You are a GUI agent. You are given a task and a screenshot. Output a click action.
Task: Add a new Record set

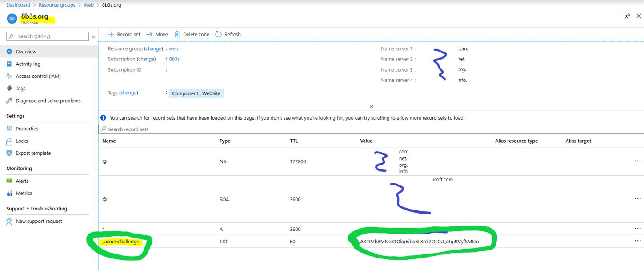point(124,34)
